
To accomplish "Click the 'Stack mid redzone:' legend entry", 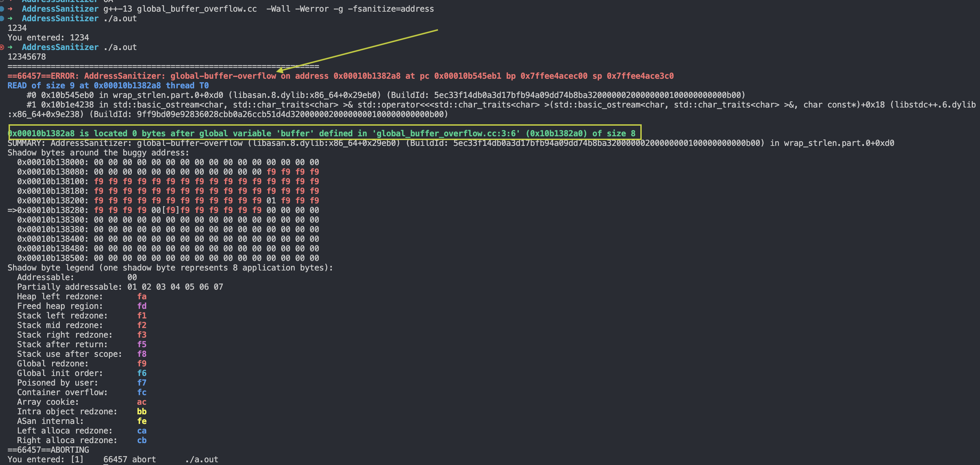I will [82, 325].
